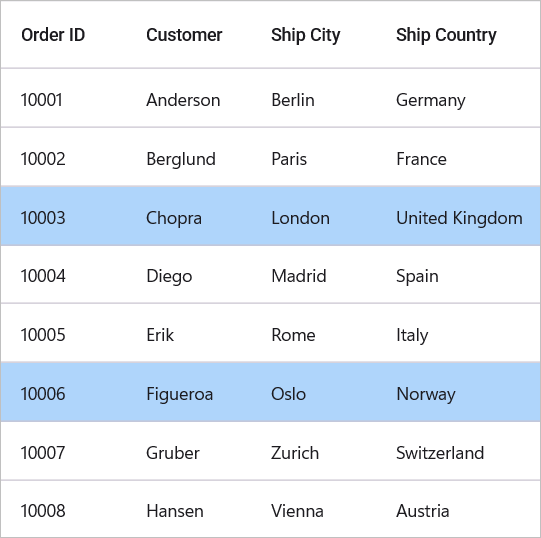The image size is (541, 538).
Task: Sort by the Customer column header
Action: (184, 35)
